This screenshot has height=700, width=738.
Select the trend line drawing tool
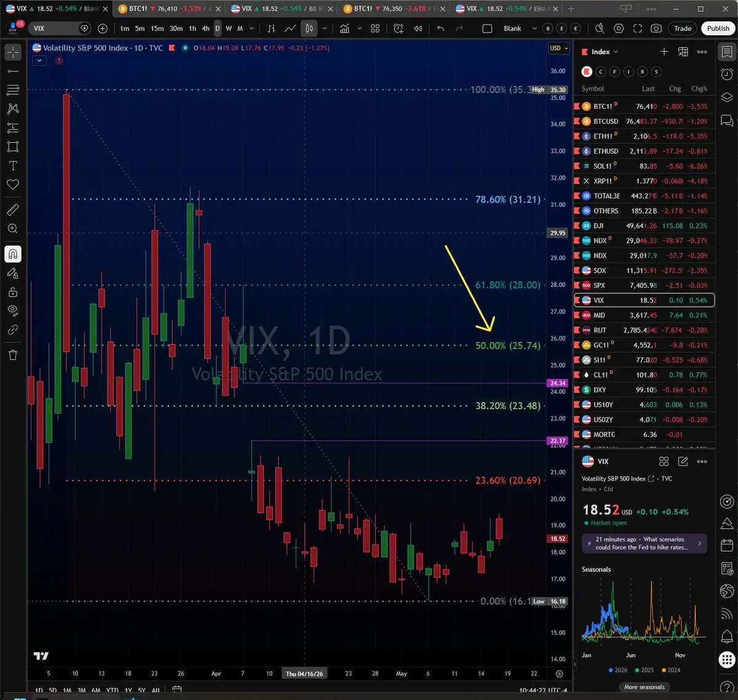[x=13, y=71]
